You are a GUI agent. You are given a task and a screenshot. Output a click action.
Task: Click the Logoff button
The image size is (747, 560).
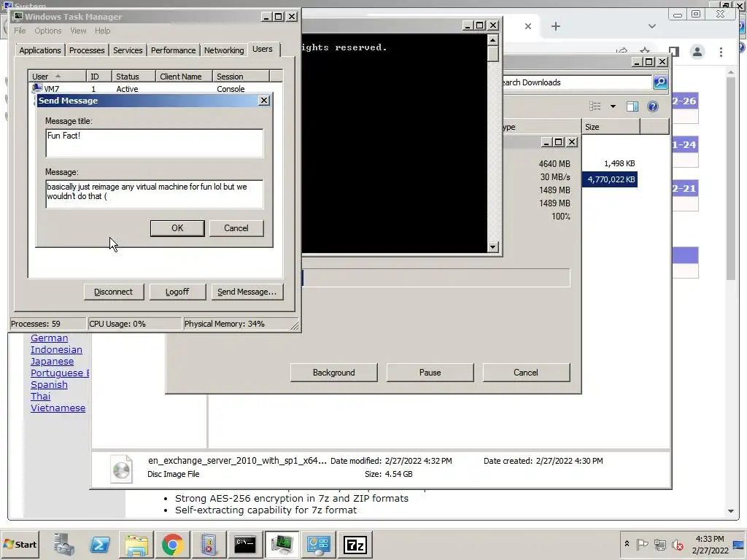[x=177, y=292]
